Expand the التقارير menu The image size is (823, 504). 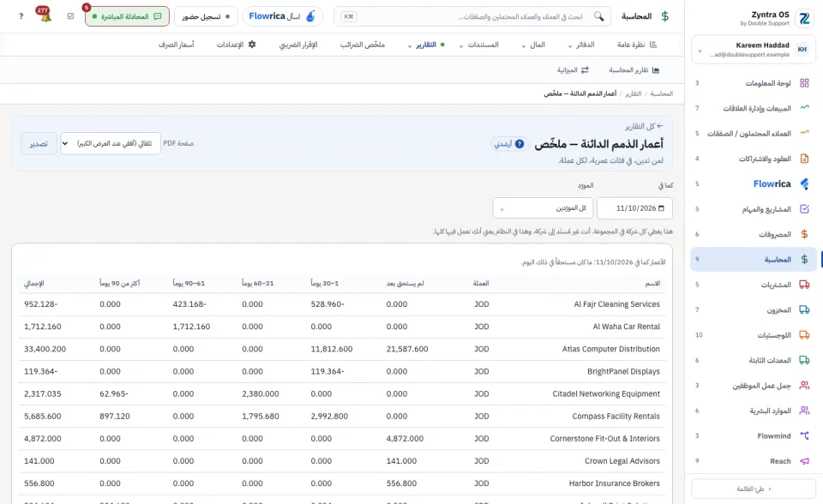pyautogui.click(x=426, y=45)
